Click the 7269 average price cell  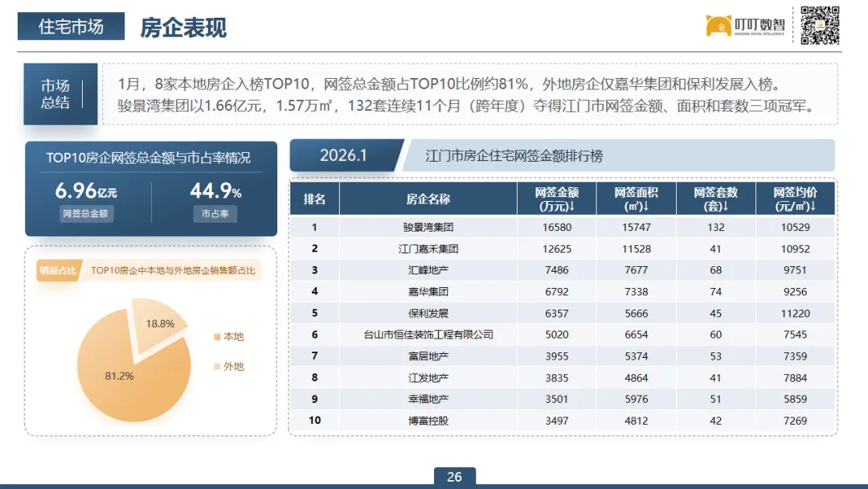(796, 421)
